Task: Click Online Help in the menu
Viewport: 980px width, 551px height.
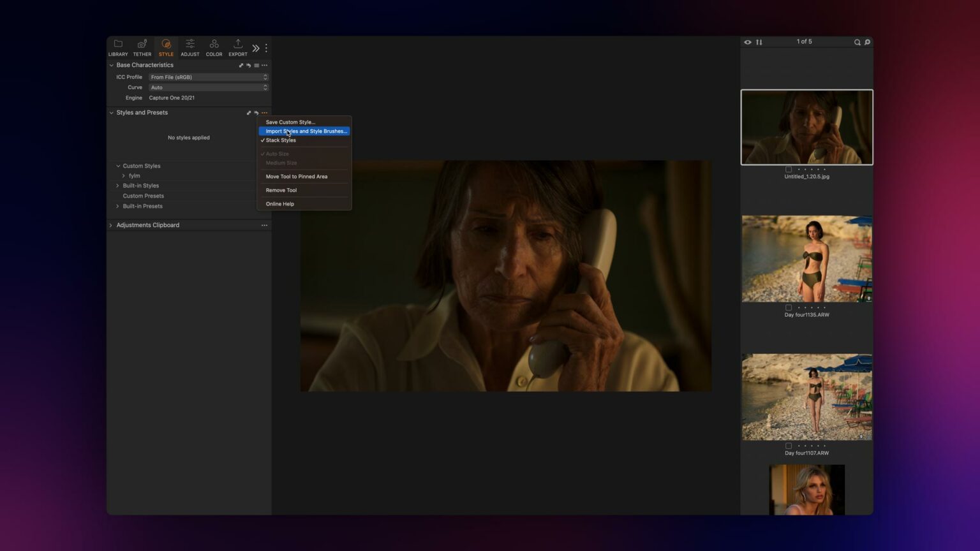Action: coord(279,203)
